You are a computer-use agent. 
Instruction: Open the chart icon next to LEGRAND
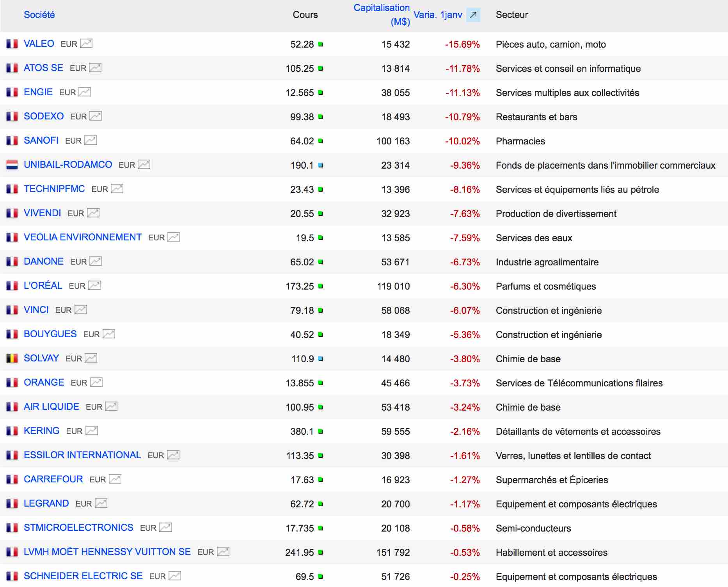coord(101,503)
